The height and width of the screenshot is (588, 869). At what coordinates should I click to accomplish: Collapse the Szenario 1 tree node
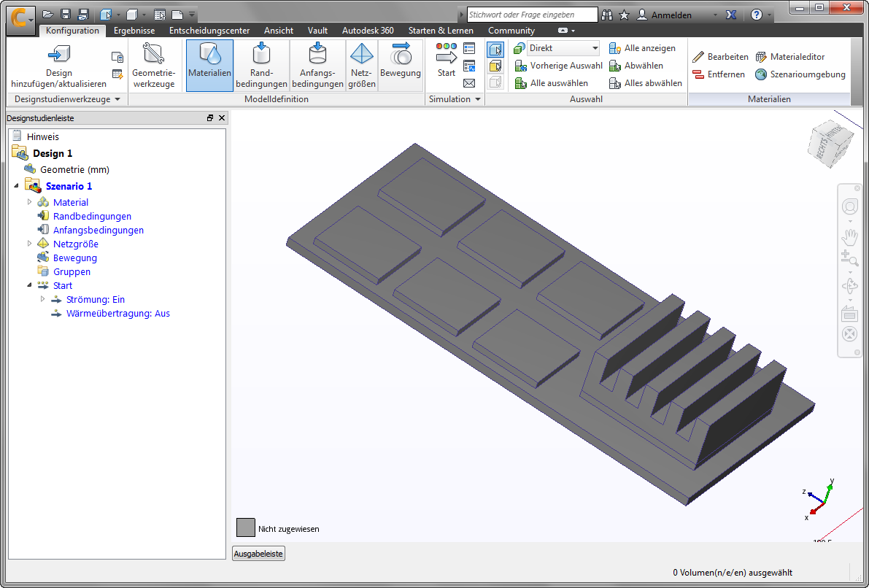coord(16,185)
